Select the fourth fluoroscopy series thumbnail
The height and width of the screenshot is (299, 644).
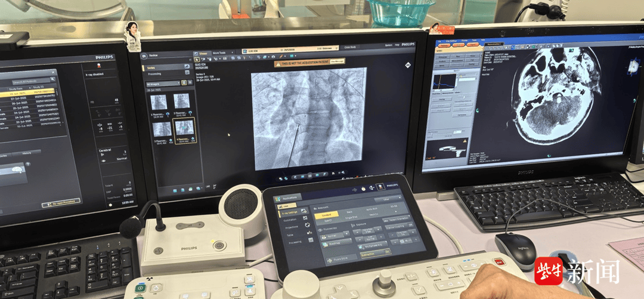pos(183,128)
